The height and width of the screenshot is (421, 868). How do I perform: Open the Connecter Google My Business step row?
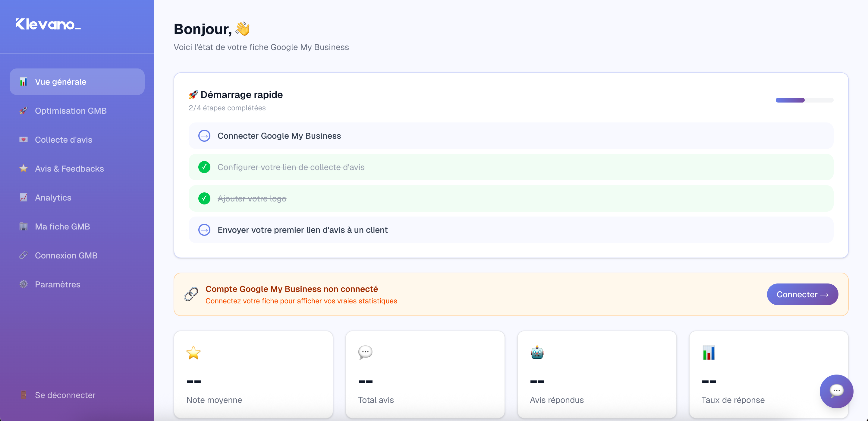(x=279, y=136)
